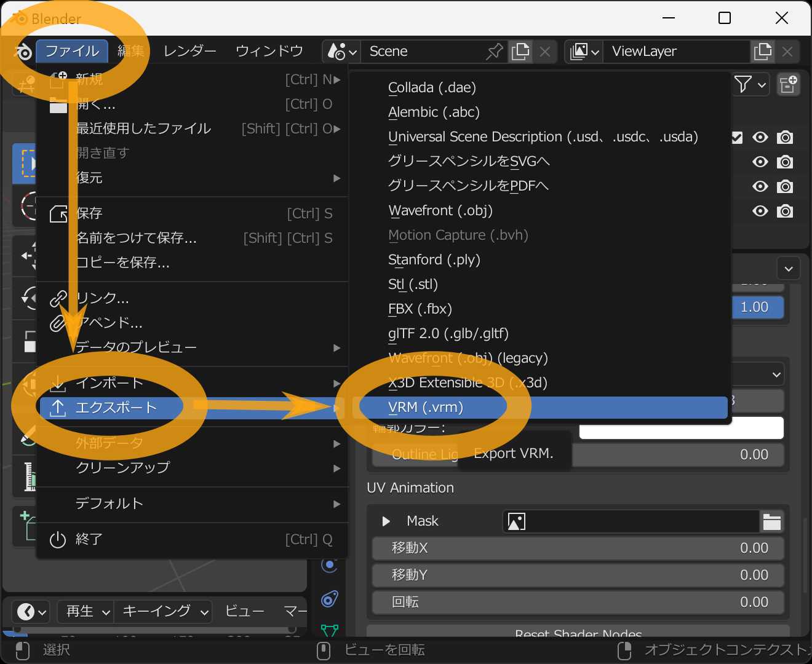
Task: Open the combo box above the white swatch
Action: tap(758, 374)
